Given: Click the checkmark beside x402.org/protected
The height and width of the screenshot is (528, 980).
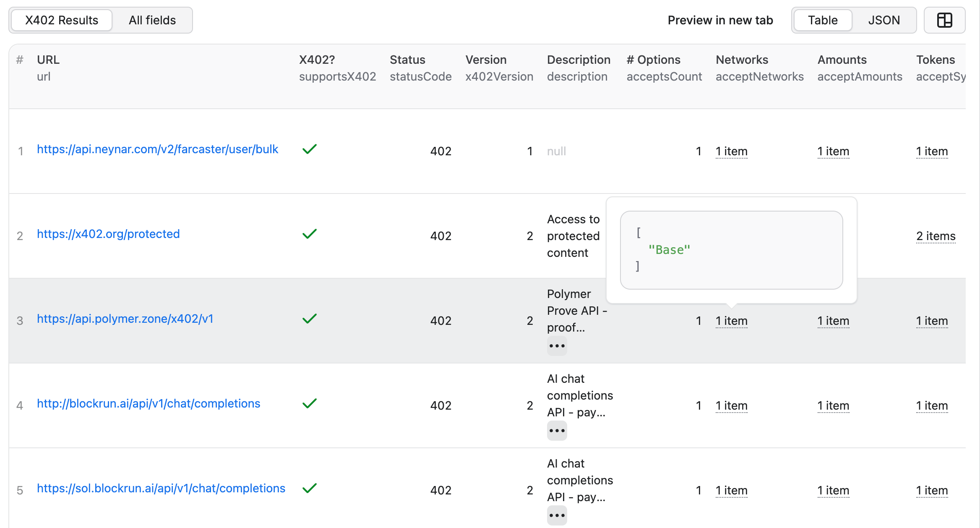Looking at the screenshot, I should point(309,234).
